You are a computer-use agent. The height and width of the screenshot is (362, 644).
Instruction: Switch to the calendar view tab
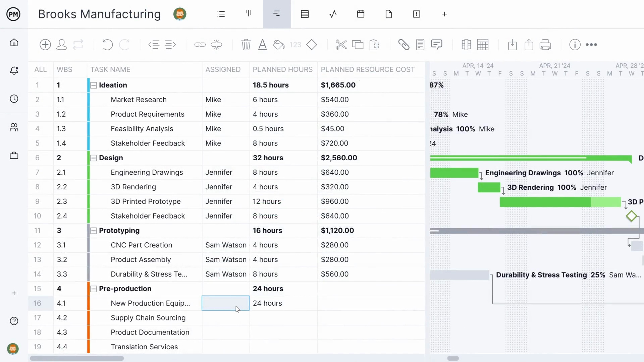pos(361,14)
